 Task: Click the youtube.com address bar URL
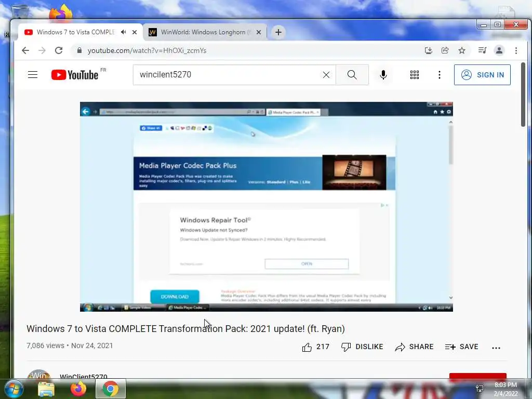click(x=147, y=50)
